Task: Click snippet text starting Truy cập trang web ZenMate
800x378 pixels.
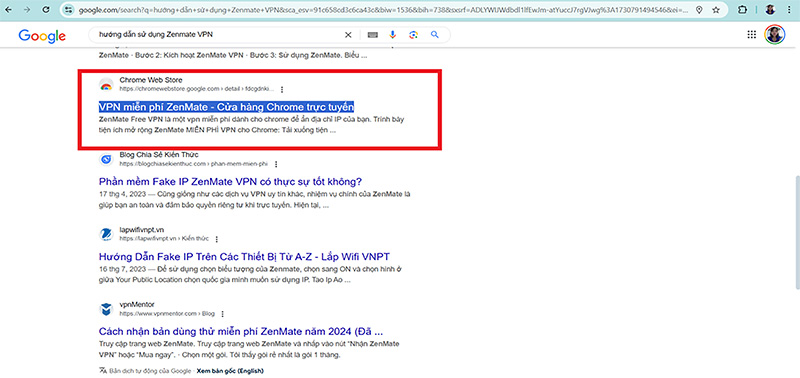Action: tap(249, 349)
